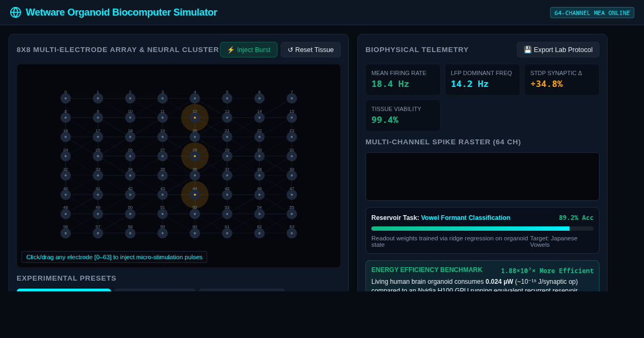Pick electrode 50 in the cluster
This screenshot has width=644, height=338.
[x=130, y=214]
